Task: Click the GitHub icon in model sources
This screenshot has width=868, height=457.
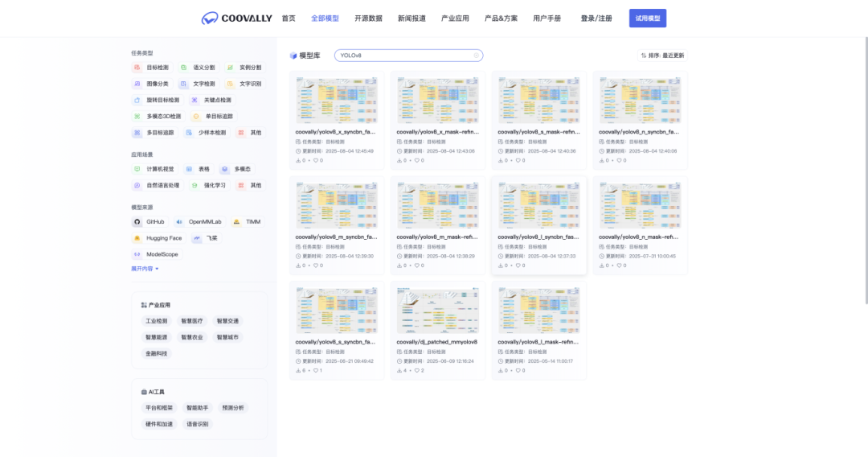Action: (137, 221)
